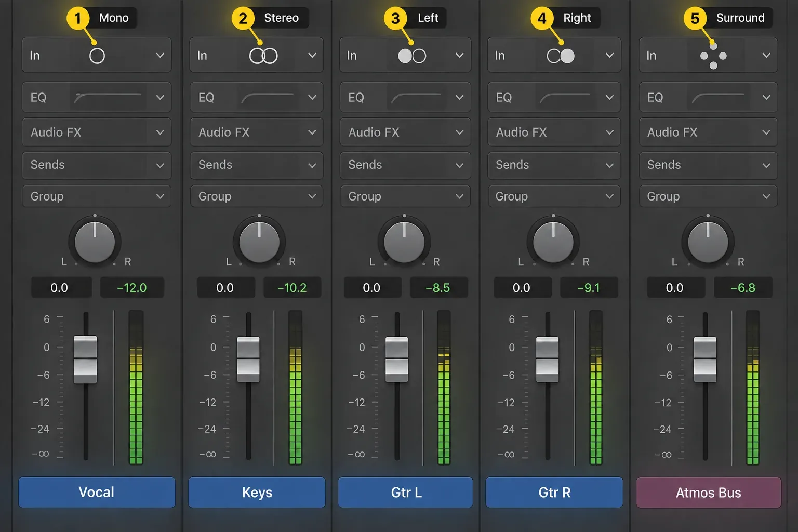Click the volume fader on Vocal strip

(x=85, y=360)
